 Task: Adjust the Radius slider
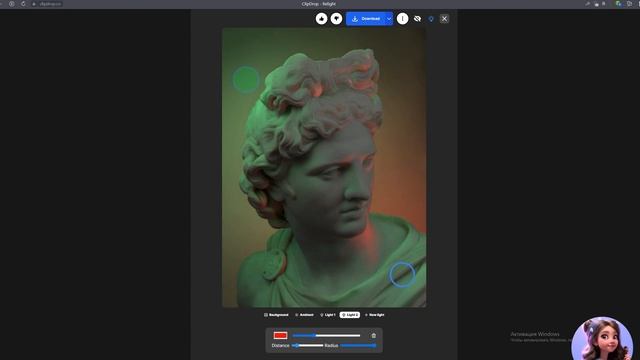tap(358, 346)
